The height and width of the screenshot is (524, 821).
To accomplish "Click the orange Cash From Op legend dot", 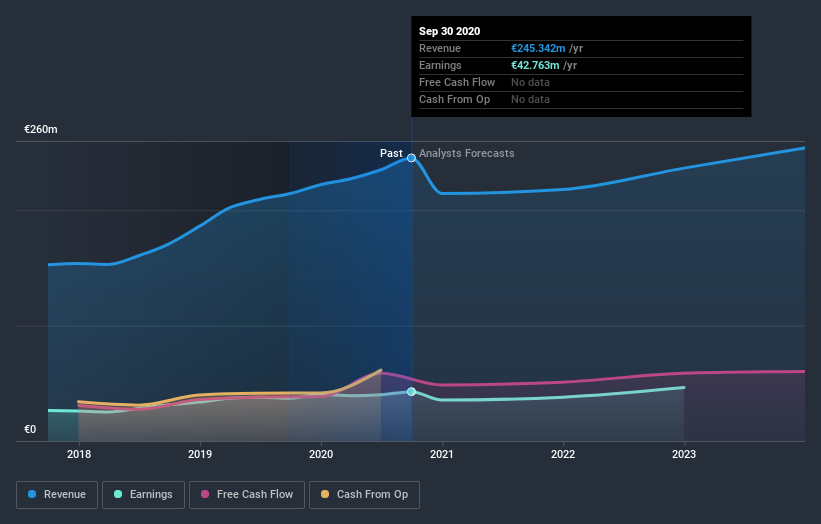I will pyautogui.click(x=325, y=494).
